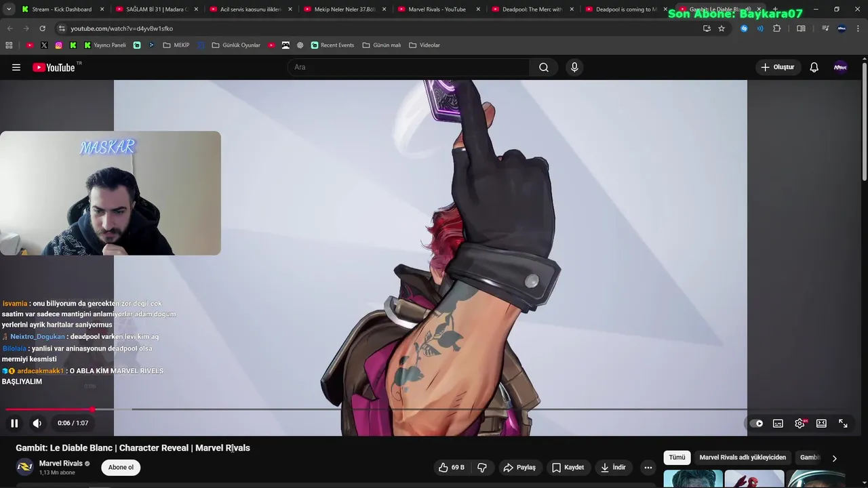
Task: Open YouTube notifications bell
Action: 814,67
